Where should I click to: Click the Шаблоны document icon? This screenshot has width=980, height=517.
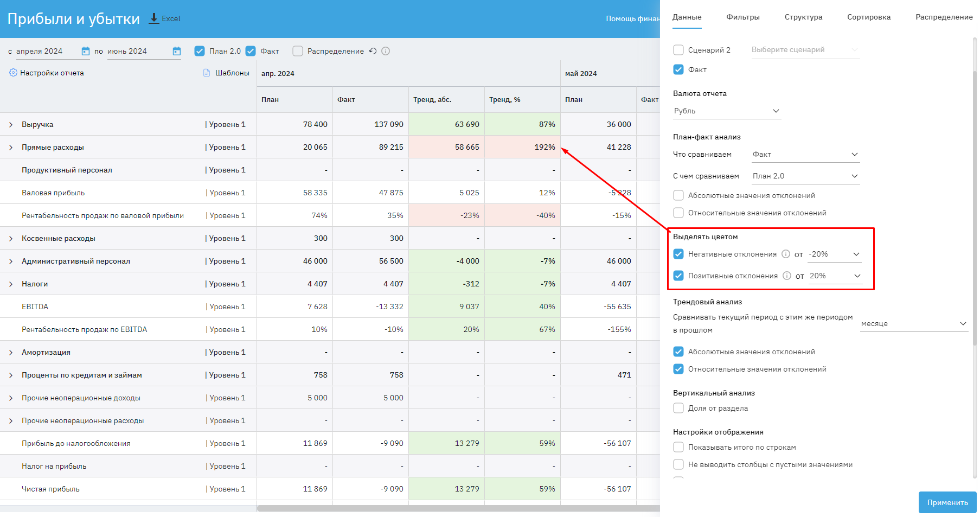207,73
